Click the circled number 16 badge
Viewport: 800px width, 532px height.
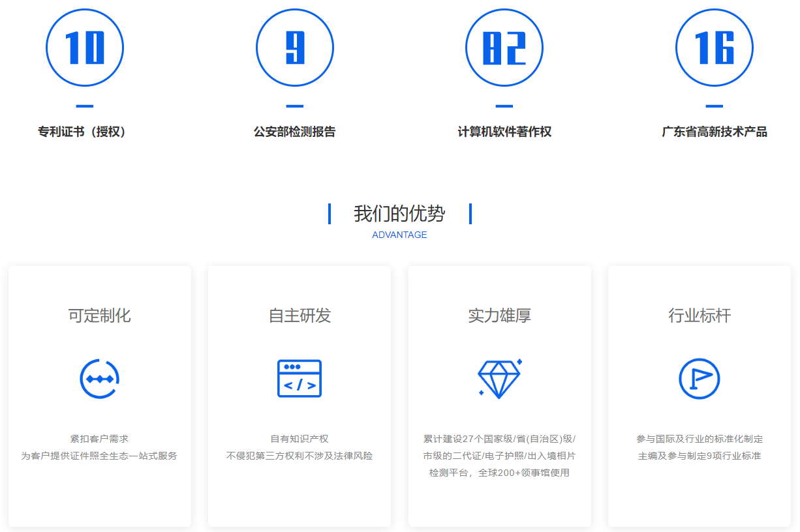coord(715,48)
